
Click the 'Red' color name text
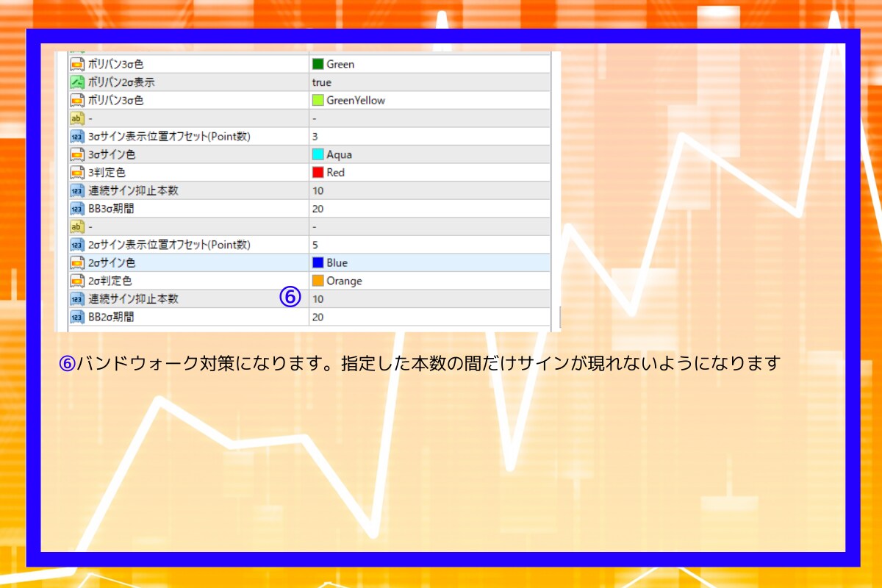point(335,172)
